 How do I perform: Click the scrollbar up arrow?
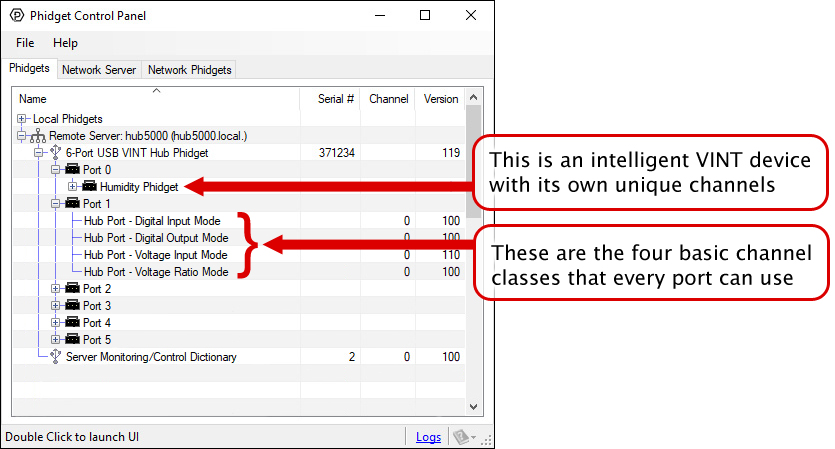click(473, 97)
